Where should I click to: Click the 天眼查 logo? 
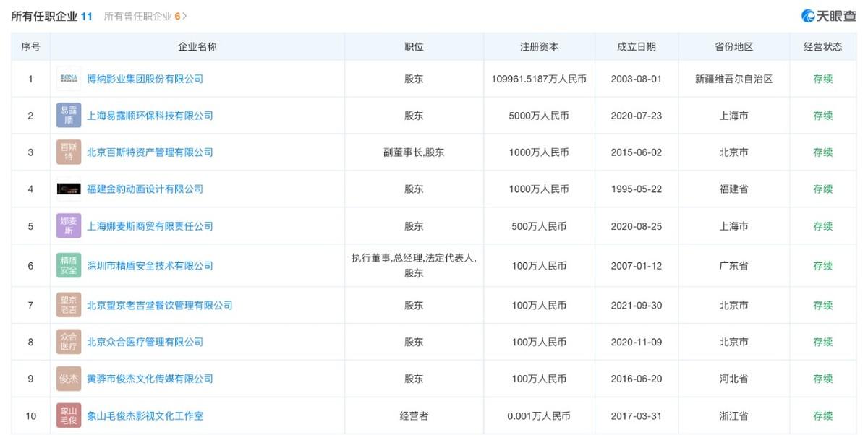coord(829,16)
